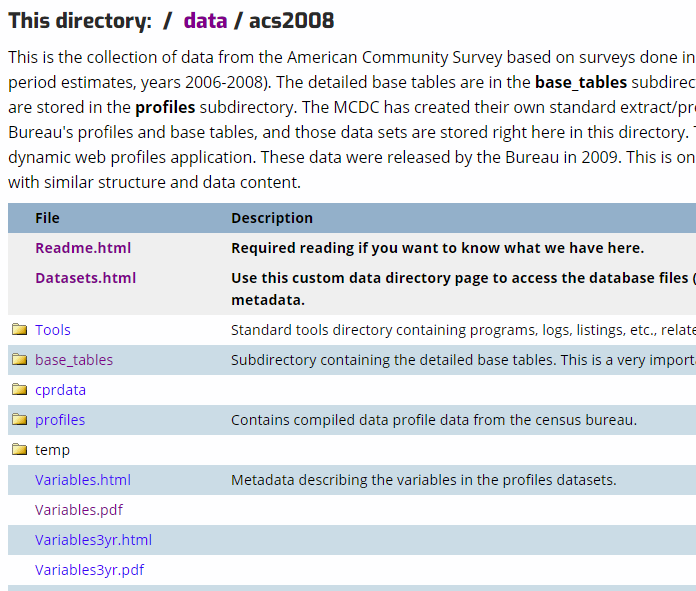Open the Readme.html file link
This screenshot has height=591, width=696.
[x=83, y=248]
